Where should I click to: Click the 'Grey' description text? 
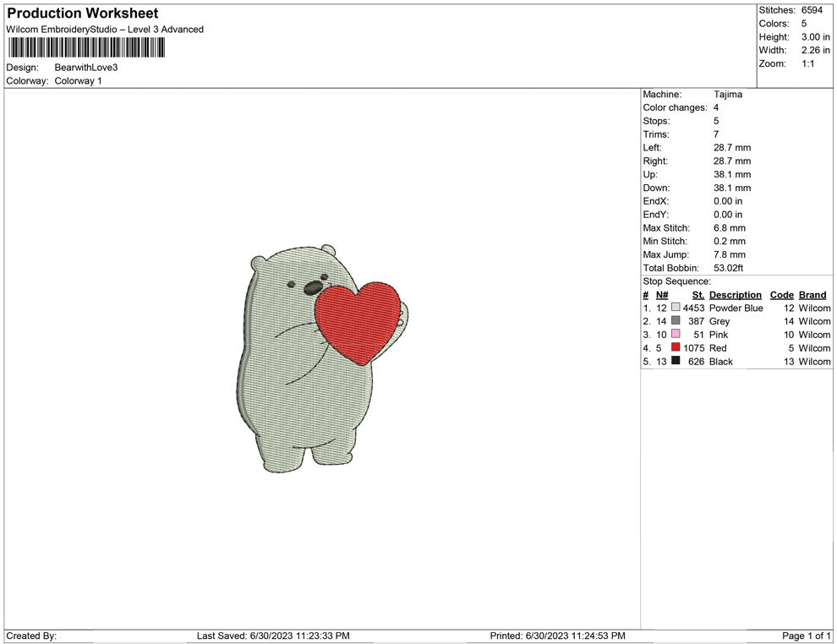[719, 321]
